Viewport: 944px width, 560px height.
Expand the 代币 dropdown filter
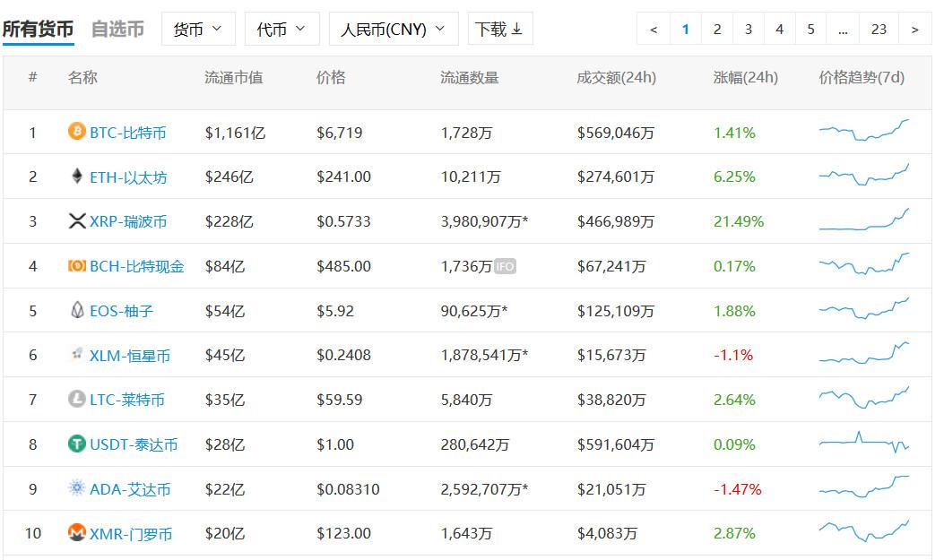click(281, 29)
